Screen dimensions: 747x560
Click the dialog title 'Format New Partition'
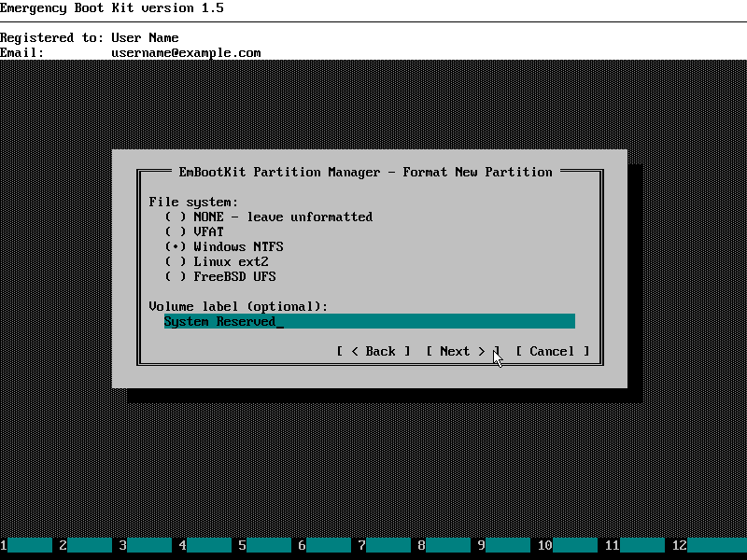(477, 172)
